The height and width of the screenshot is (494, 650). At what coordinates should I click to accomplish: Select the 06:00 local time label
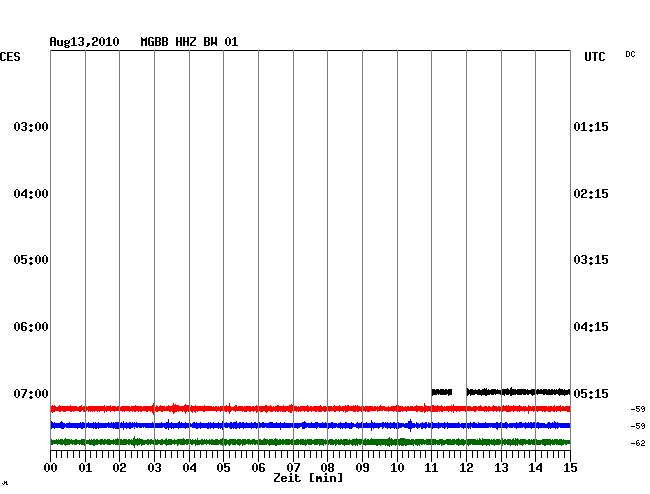[31, 327]
